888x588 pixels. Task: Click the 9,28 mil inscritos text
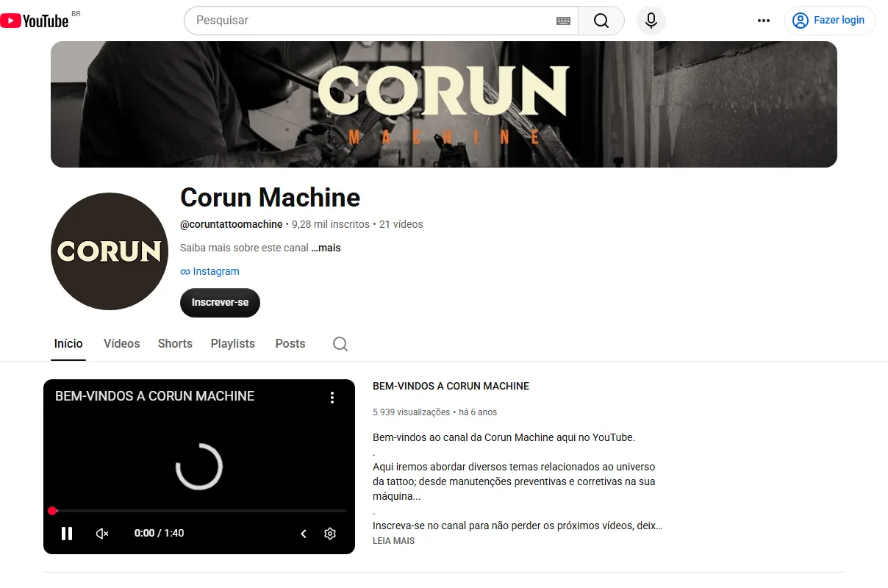(331, 224)
